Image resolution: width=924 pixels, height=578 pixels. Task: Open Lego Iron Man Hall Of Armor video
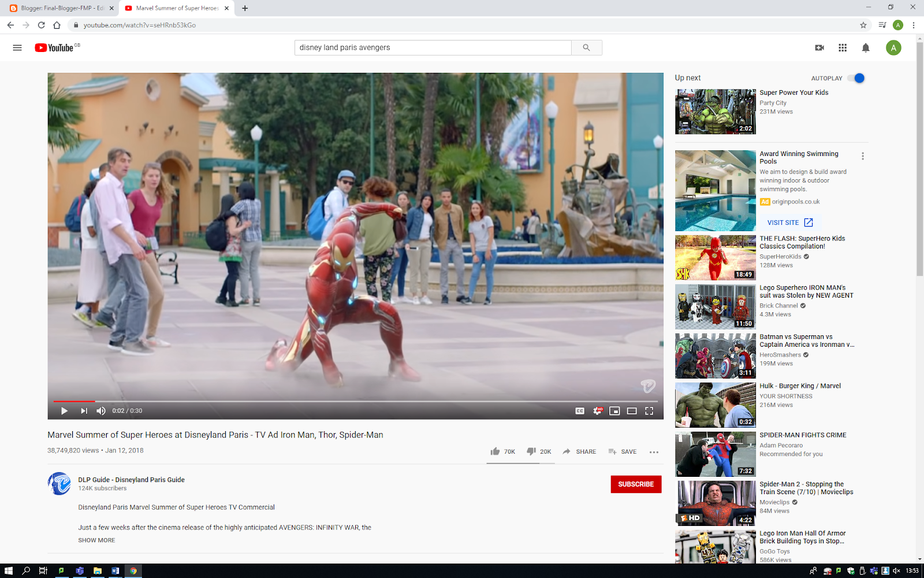point(802,538)
